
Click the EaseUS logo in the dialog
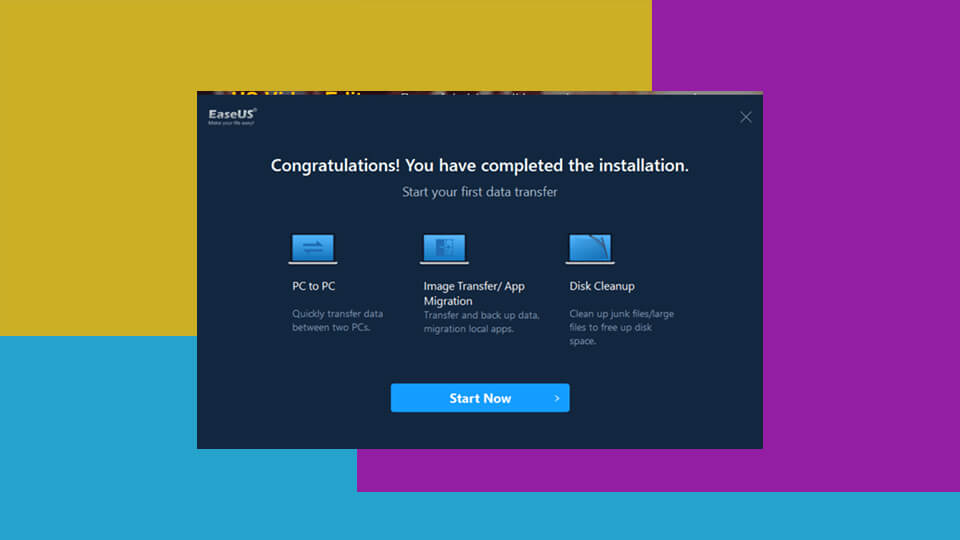click(x=232, y=114)
